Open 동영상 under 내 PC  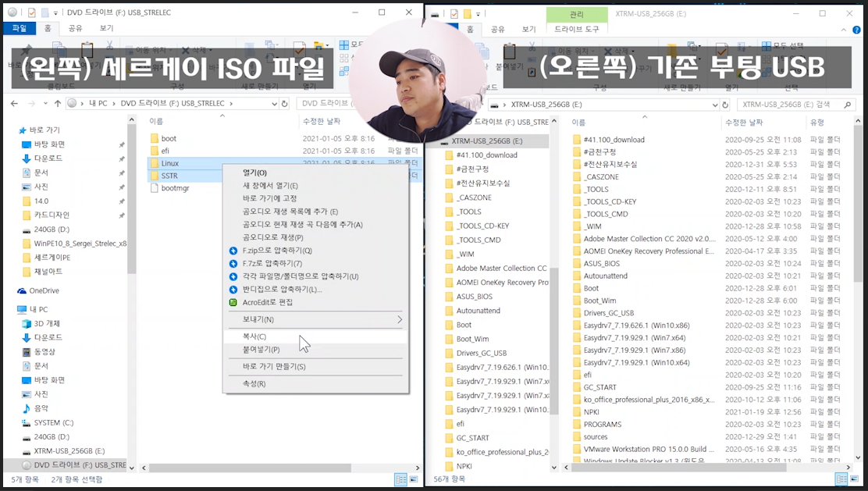(x=44, y=352)
